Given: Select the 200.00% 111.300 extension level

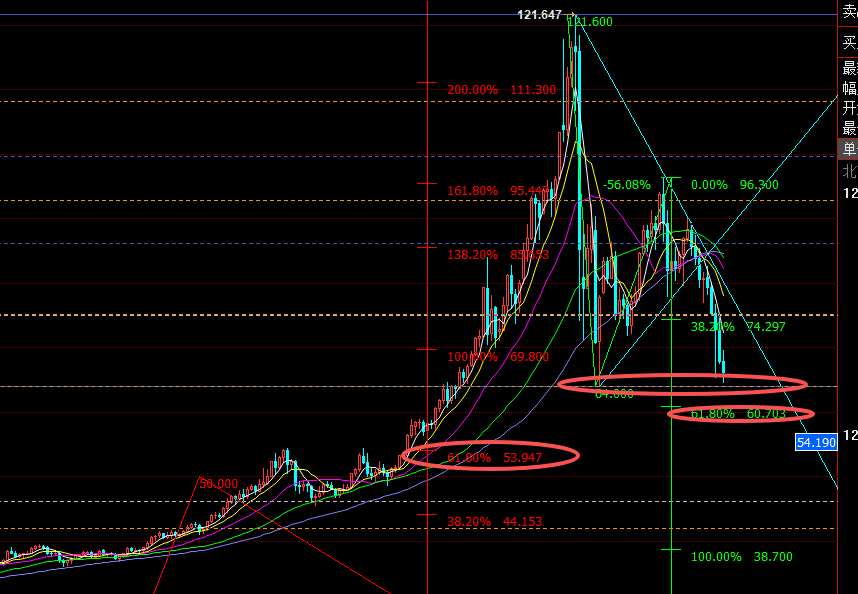Looking at the screenshot, I should [501, 90].
